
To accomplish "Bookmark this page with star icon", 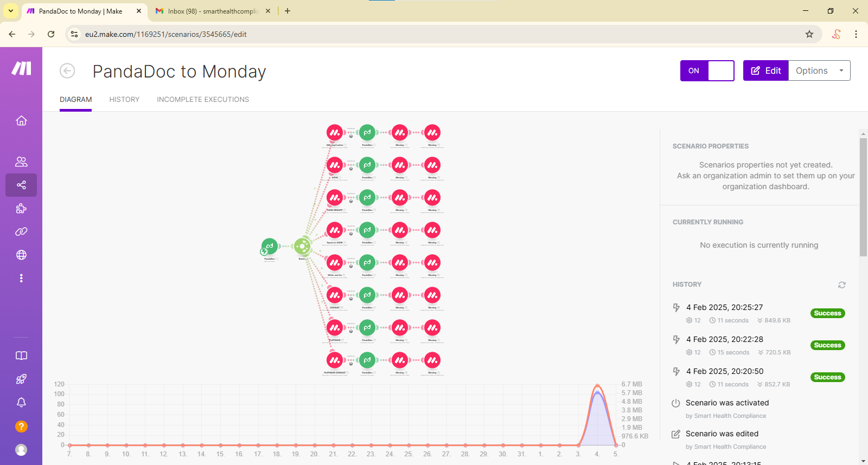I will pyautogui.click(x=809, y=34).
